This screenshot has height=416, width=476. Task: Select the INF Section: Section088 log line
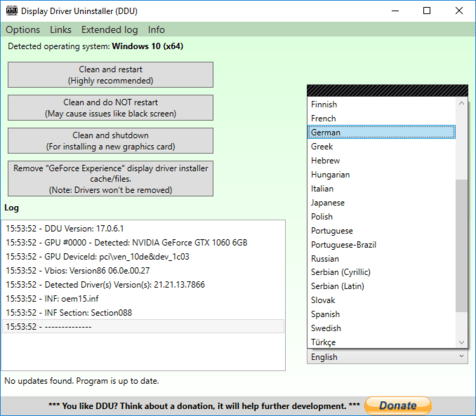(x=143, y=313)
